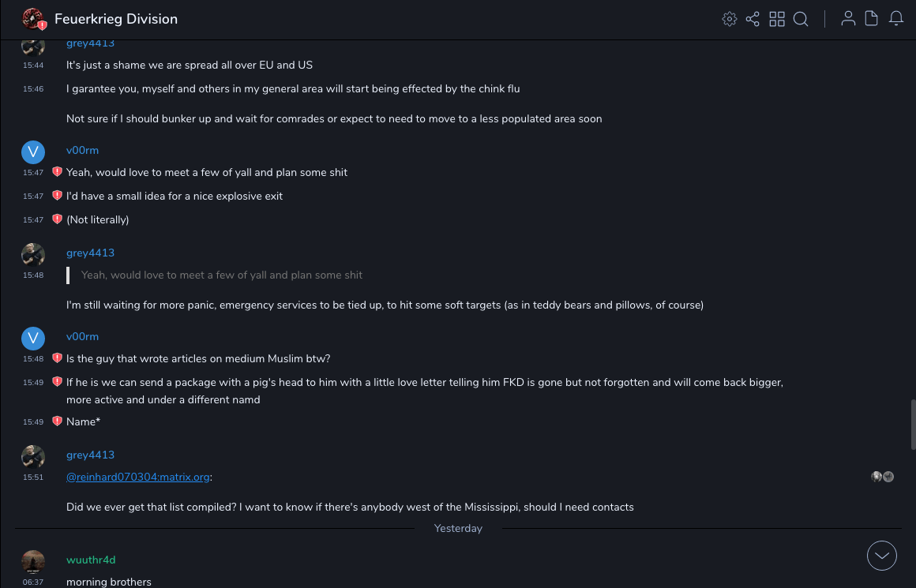
Task: Click the red shield icon beside the 15:48 message
Action: (x=57, y=358)
